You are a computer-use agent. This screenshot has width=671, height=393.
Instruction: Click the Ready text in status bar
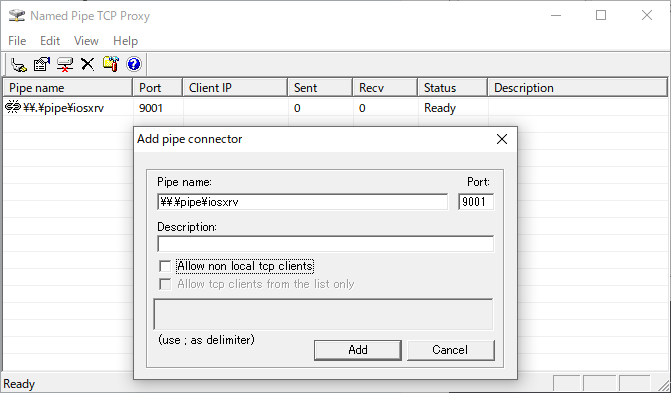click(x=19, y=384)
